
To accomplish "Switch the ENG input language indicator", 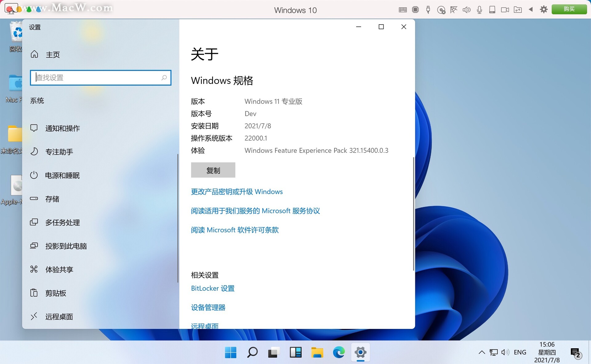I will pyautogui.click(x=520, y=352).
